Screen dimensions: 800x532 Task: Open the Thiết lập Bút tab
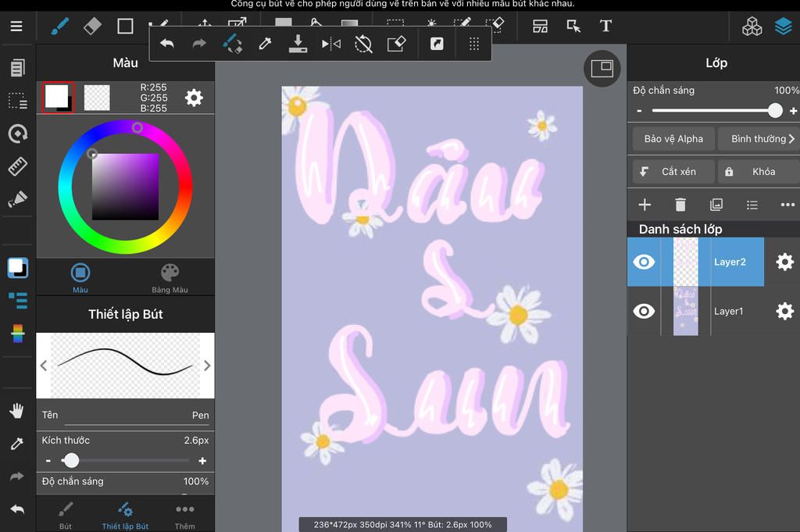pyautogui.click(x=125, y=515)
